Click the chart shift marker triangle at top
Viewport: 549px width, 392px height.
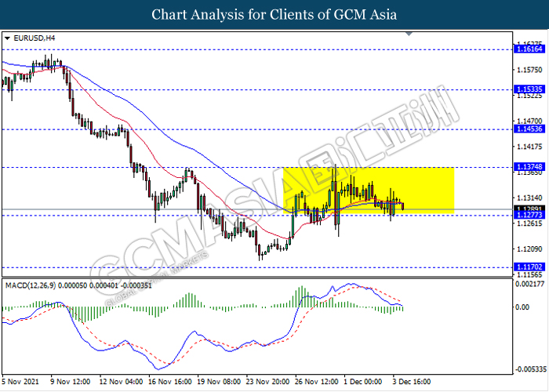(409, 34)
